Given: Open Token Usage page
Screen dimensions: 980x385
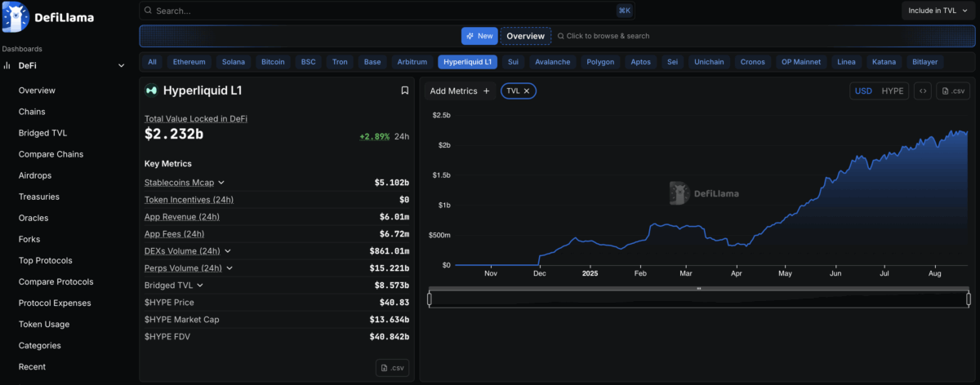Looking at the screenshot, I should [44, 324].
